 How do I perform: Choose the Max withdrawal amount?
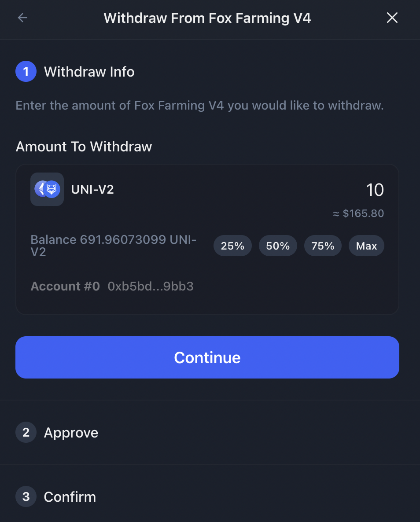(x=366, y=246)
